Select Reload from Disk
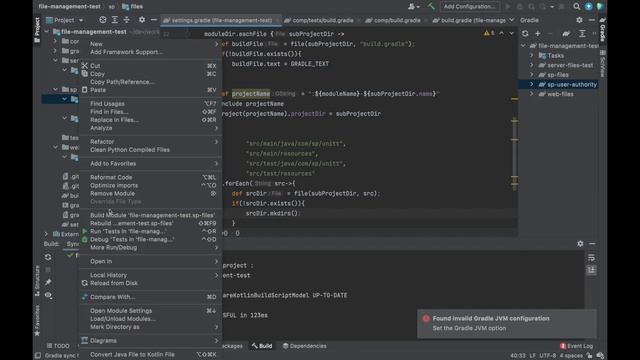The image size is (640, 360). 150,283
